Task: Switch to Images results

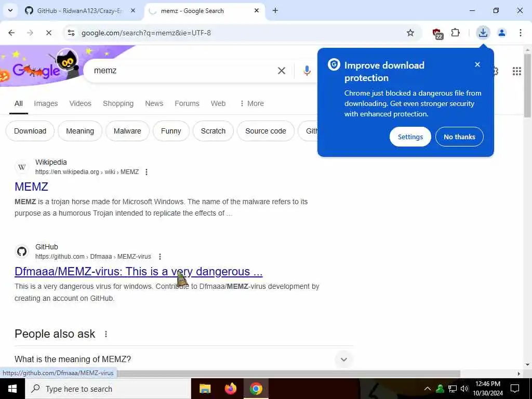Action: coord(46,103)
